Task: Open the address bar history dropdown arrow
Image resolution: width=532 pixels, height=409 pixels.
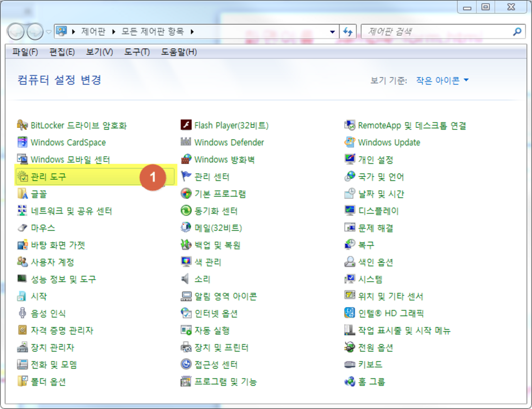Action: point(332,32)
